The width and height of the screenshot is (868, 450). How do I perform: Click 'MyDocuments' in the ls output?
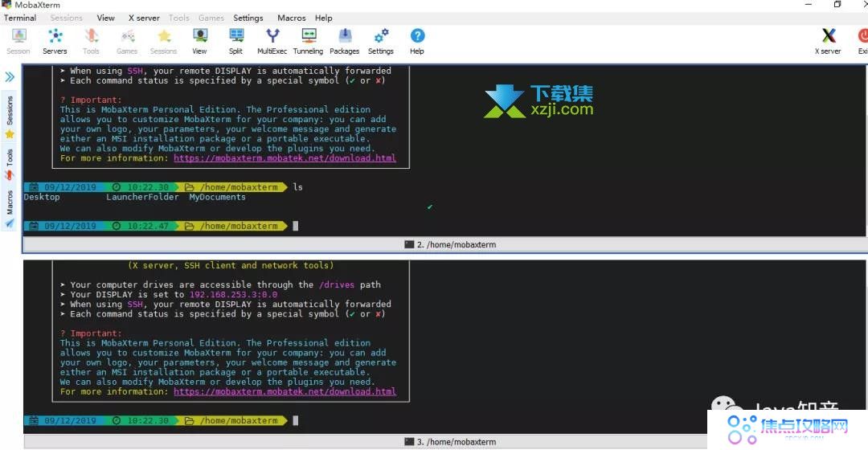pyautogui.click(x=218, y=197)
